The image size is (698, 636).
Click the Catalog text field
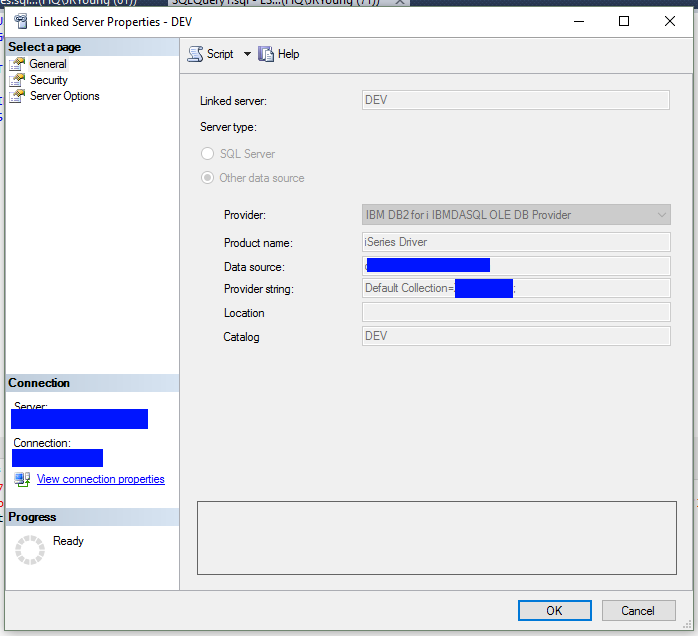tap(514, 336)
